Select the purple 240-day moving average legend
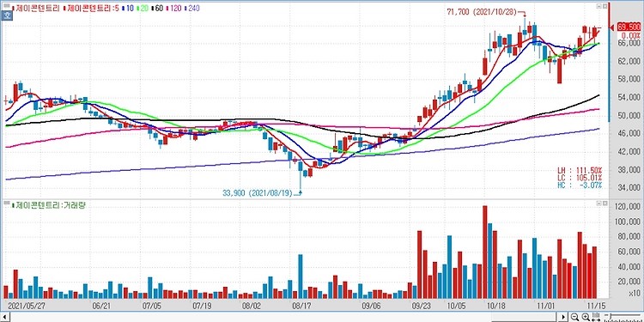 [x=191, y=9]
